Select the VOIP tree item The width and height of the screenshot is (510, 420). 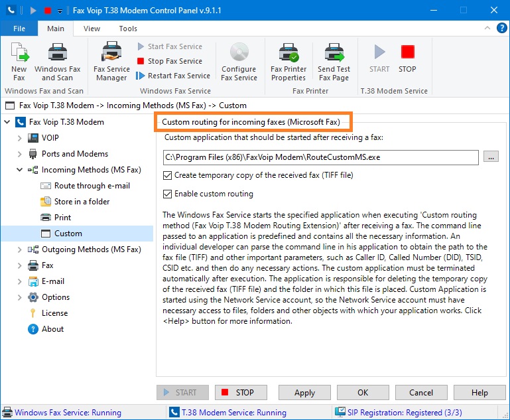coord(43,138)
